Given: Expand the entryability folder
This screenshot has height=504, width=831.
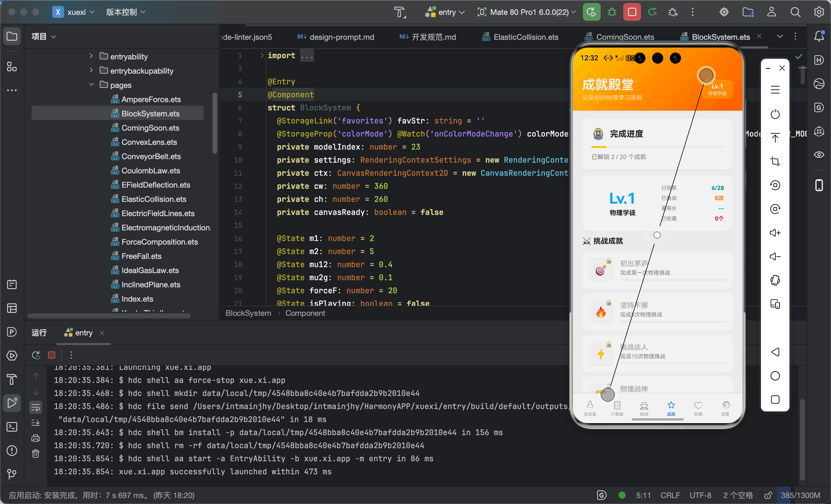Looking at the screenshot, I should point(91,56).
